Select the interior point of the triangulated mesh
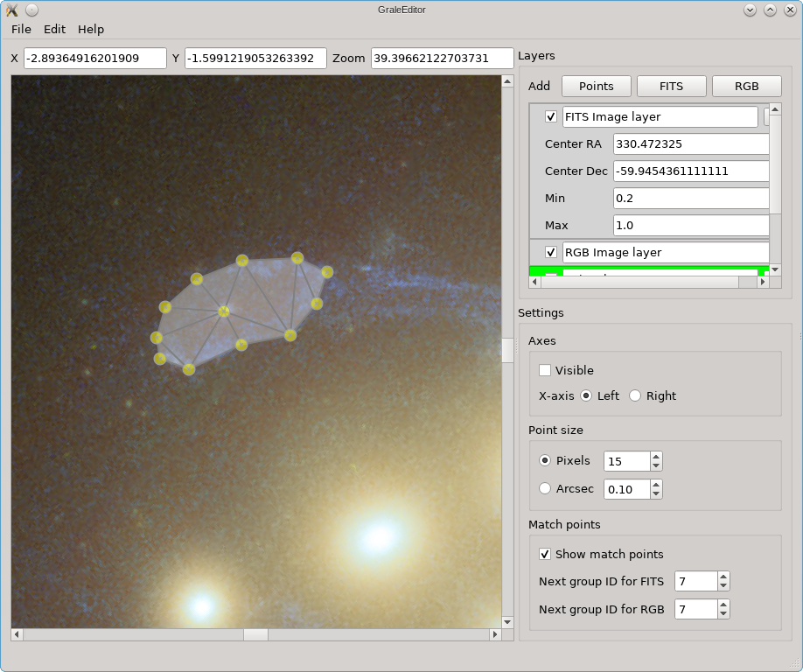 (224, 311)
